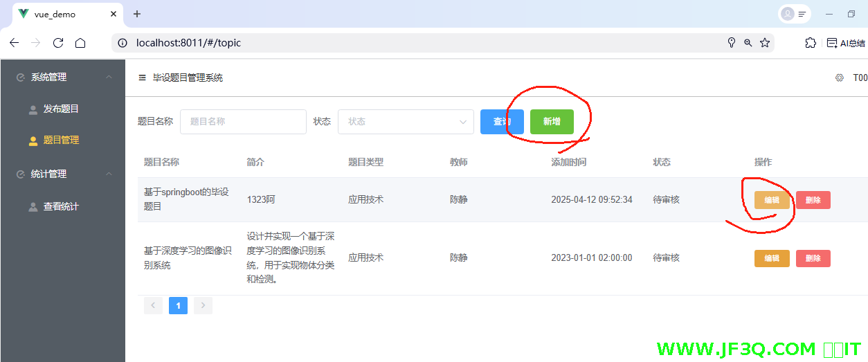Click the 统计管理 menu icon
Viewport: 868px width, 362px height.
(20, 174)
